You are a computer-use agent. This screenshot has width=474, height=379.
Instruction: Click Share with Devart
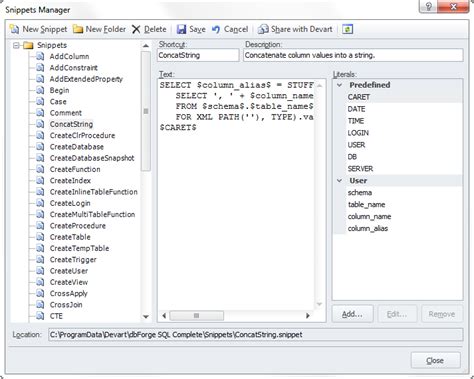click(295, 29)
